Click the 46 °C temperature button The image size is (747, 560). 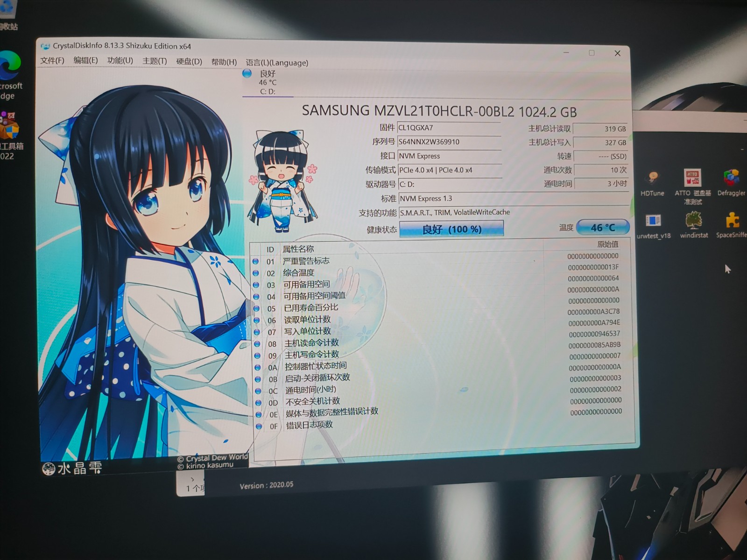point(603,228)
